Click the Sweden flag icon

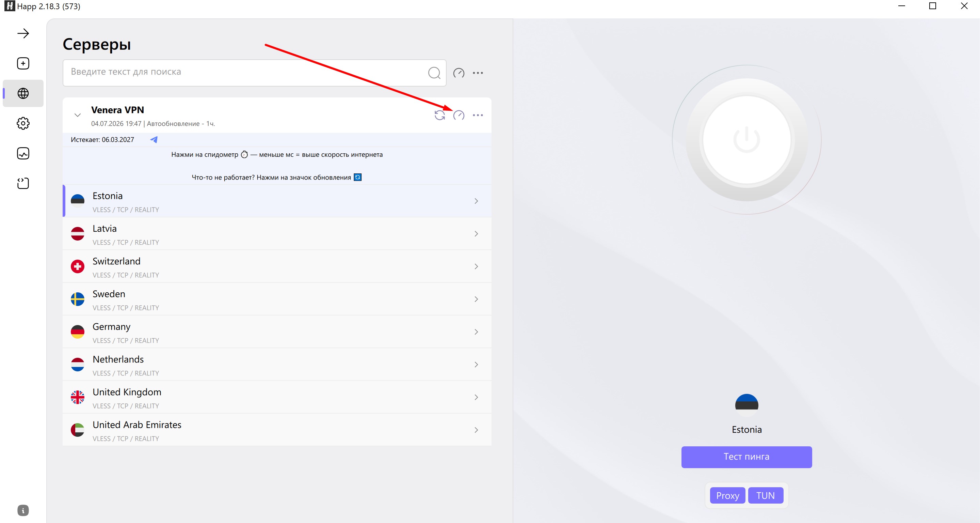coord(78,299)
